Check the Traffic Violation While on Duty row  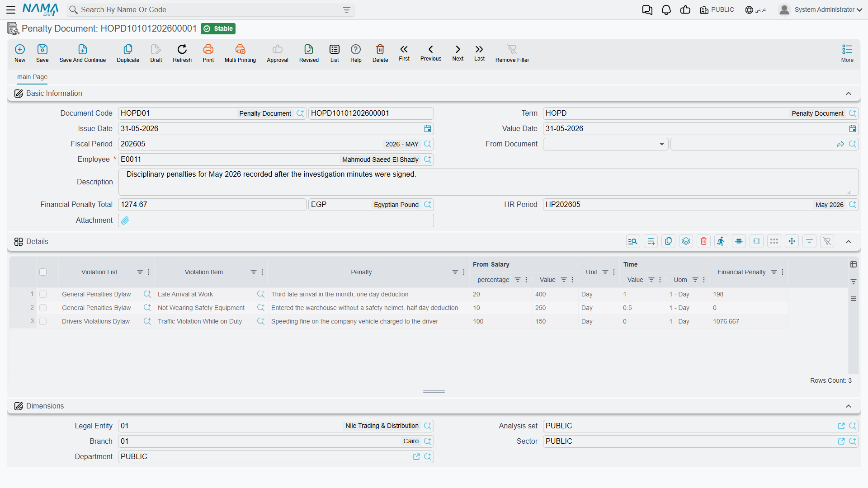coord(43,321)
